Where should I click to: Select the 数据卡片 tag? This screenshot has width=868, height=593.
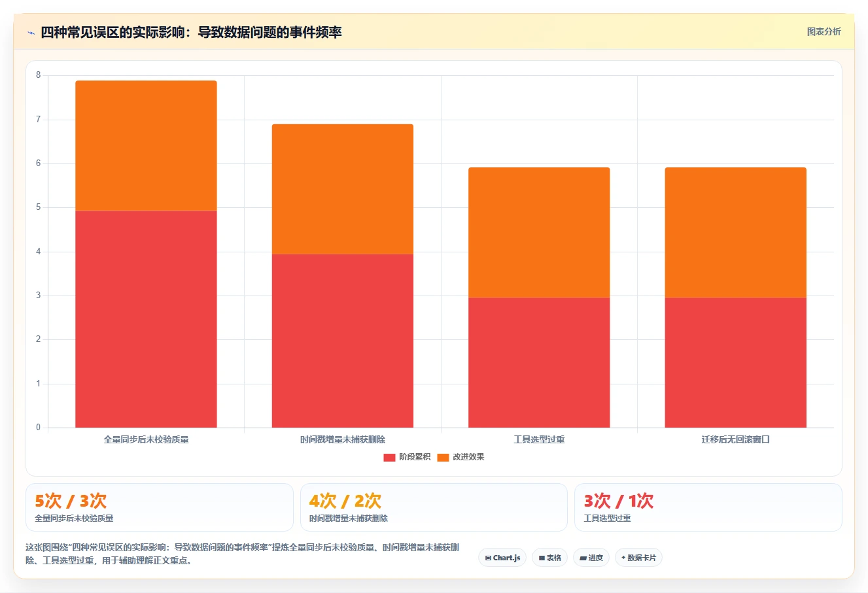tap(638, 558)
